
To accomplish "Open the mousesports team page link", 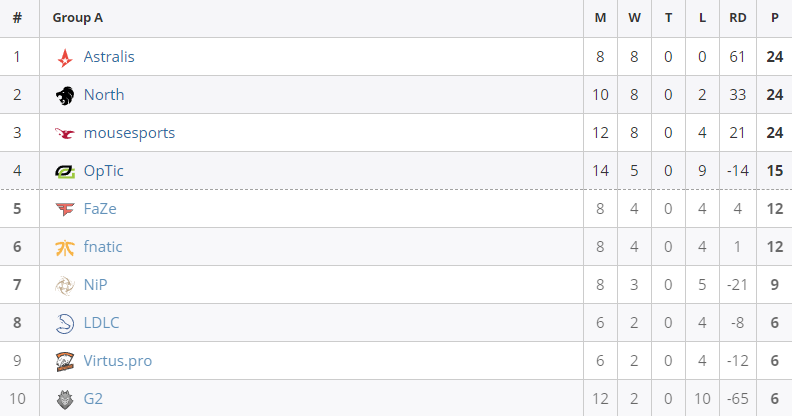I will click(129, 133).
